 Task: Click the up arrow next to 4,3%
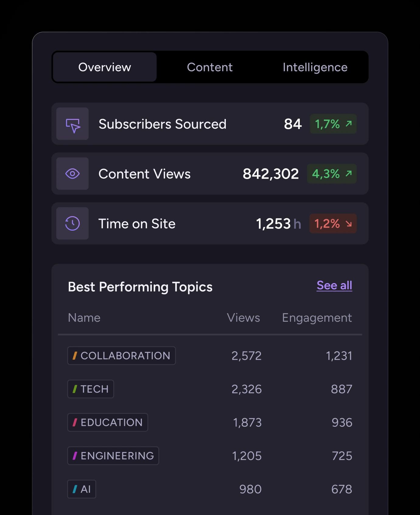[349, 173]
